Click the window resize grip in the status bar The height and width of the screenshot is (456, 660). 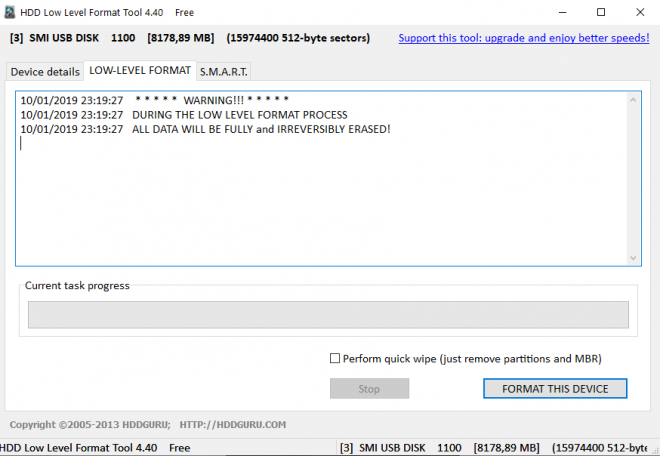click(655, 451)
